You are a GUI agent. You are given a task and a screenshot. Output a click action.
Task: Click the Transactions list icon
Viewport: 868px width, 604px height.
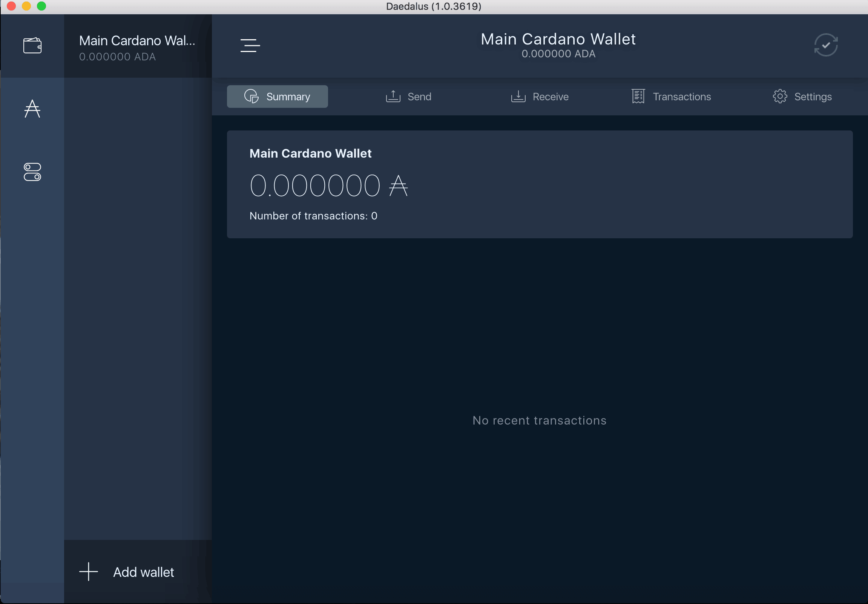point(637,96)
